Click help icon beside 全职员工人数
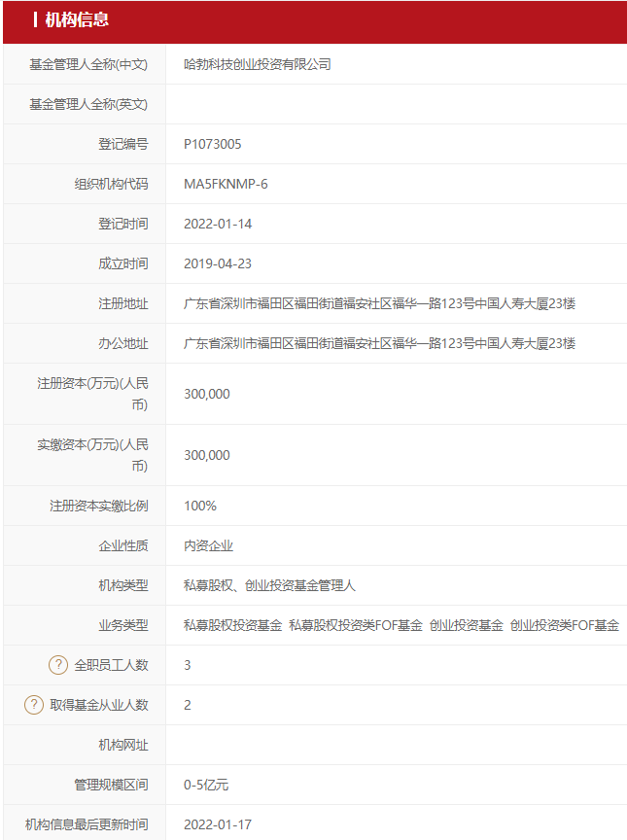627x840 pixels. coord(58,665)
